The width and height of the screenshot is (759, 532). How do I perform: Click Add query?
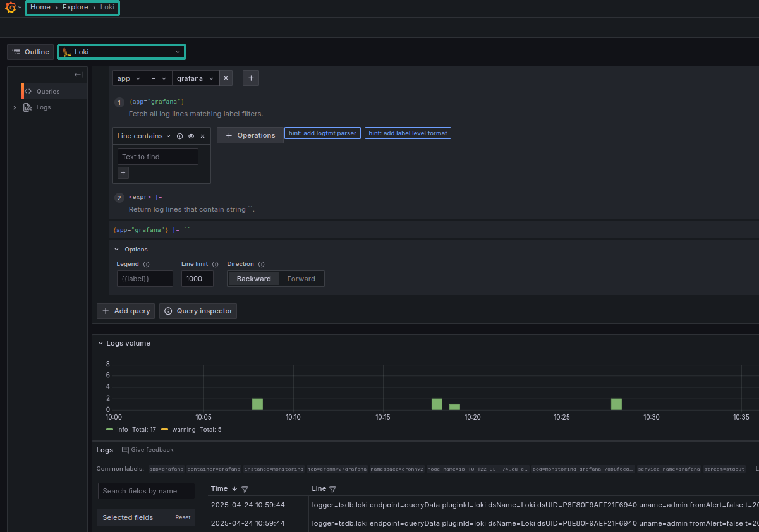pyautogui.click(x=126, y=311)
